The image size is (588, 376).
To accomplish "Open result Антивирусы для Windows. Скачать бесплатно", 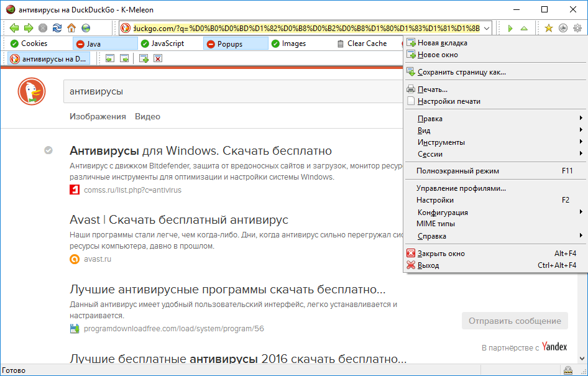I will pos(201,150).
